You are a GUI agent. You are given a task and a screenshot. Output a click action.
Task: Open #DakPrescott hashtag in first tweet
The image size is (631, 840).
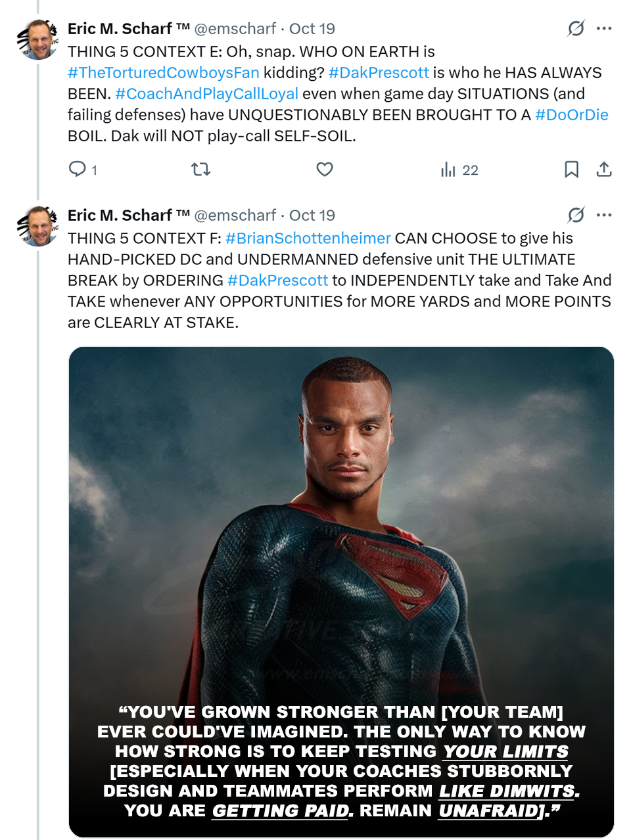pos(379,73)
